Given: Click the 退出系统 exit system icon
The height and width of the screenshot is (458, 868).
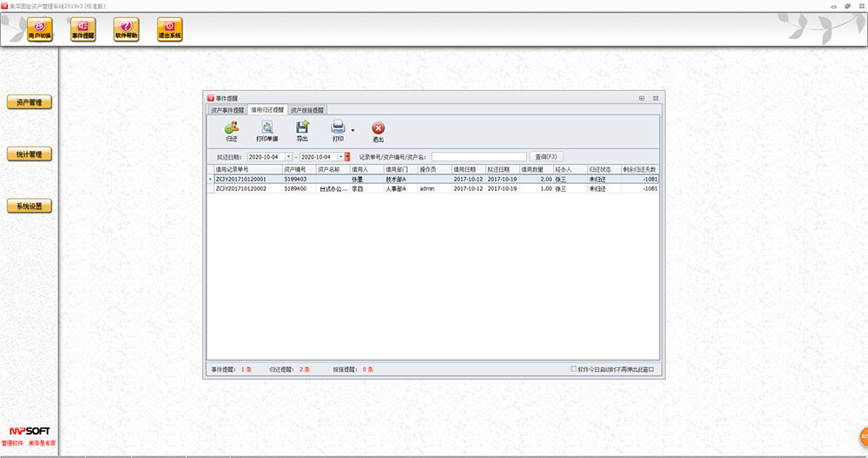Looking at the screenshot, I should tap(170, 31).
